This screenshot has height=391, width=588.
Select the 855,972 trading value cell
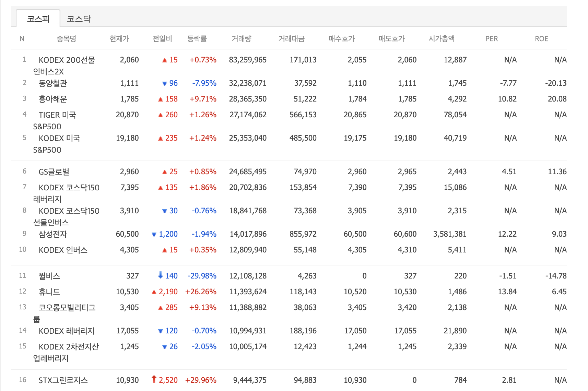point(303,234)
